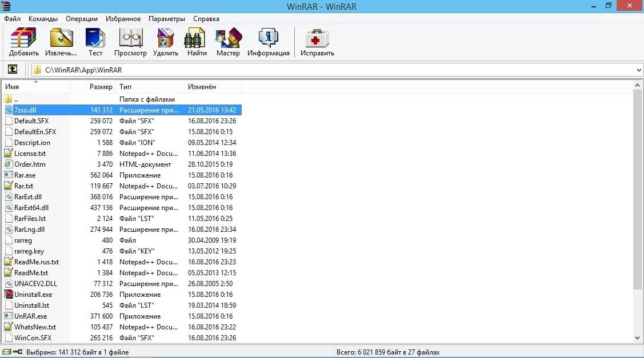This screenshot has width=644, height=358.
Task: Select the file DefaultEn.SFX
Action: (35, 131)
